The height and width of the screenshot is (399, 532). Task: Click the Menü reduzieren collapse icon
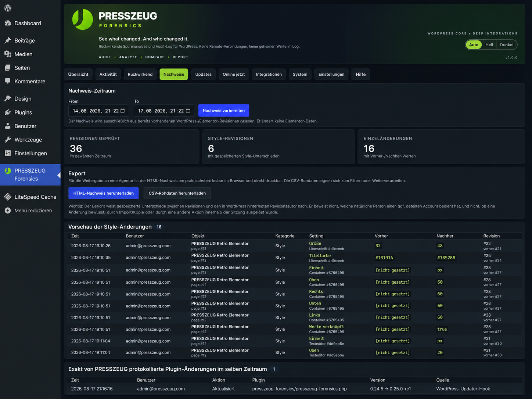[8, 211]
